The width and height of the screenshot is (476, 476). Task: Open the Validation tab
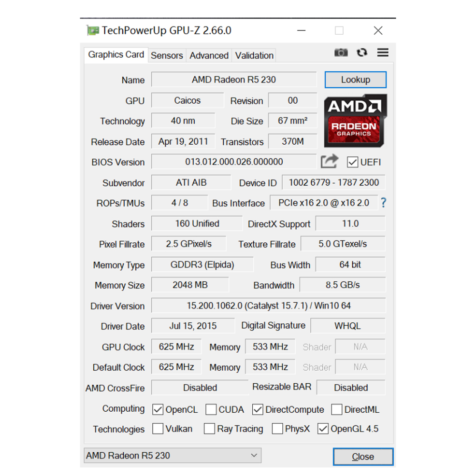point(254,56)
